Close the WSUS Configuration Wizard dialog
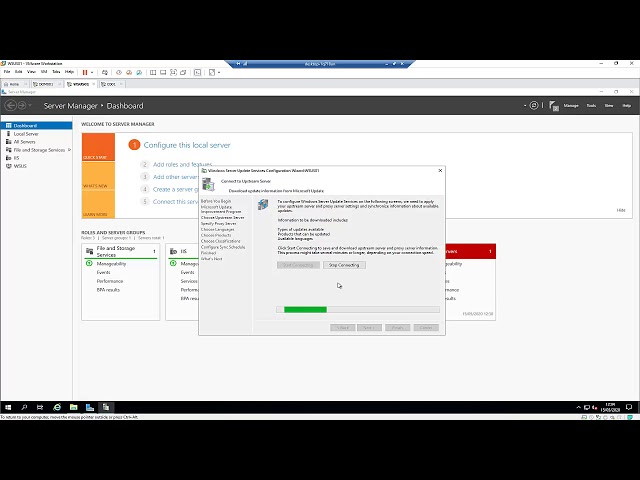This screenshot has height=480, width=640. click(440, 171)
